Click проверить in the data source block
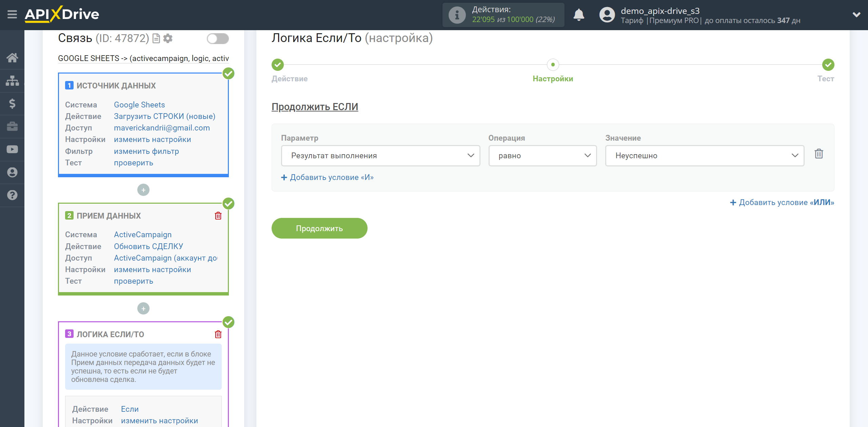The image size is (868, 427). pos(133,163)
